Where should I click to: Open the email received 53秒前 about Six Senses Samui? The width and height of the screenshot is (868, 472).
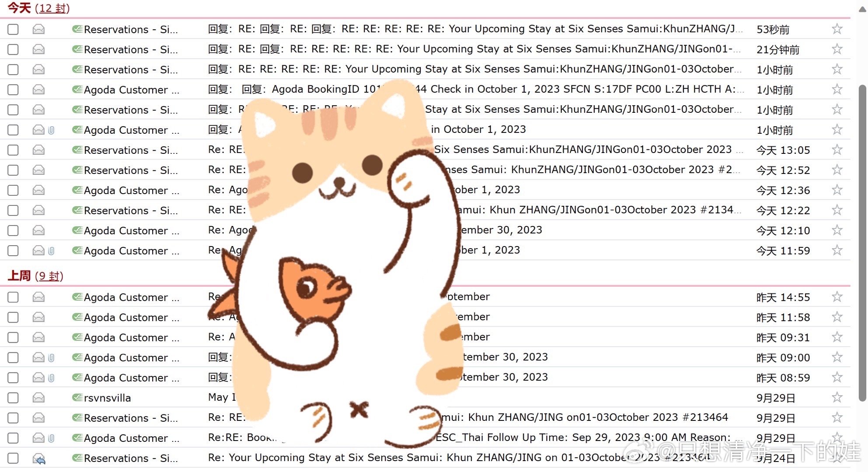tap(475, 29)
